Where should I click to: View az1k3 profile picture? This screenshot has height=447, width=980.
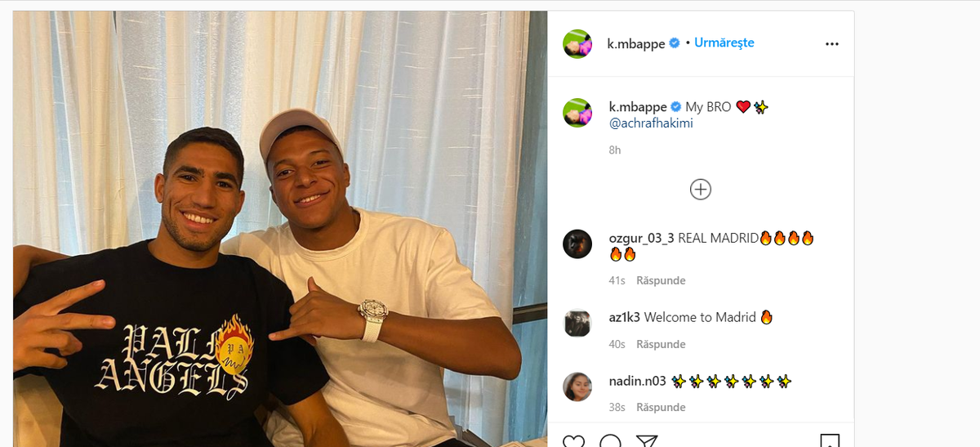[x=577, y=323]
